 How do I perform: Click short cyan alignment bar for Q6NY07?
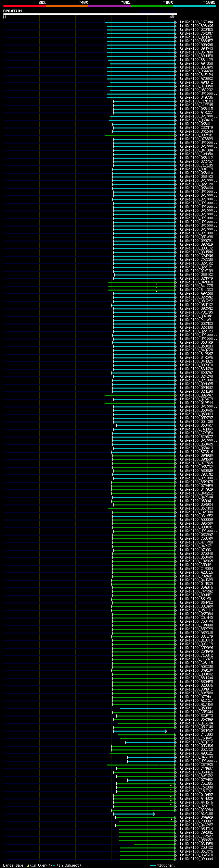pos(140,731)
